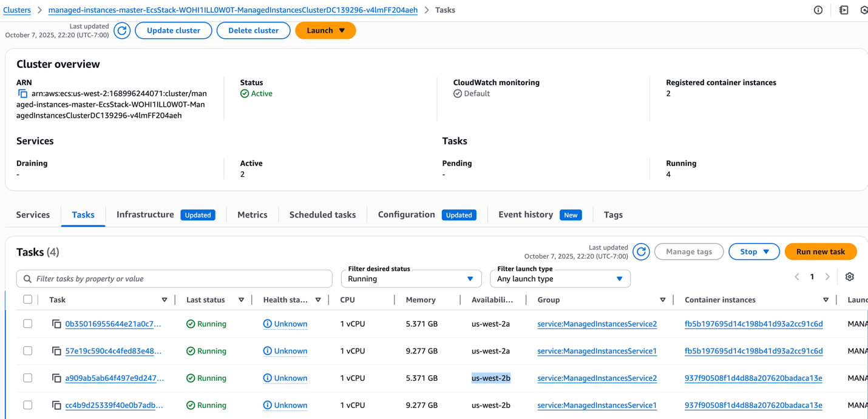Open the Event history tab
The image size is (868, 419).
click(x=526, y=215)
